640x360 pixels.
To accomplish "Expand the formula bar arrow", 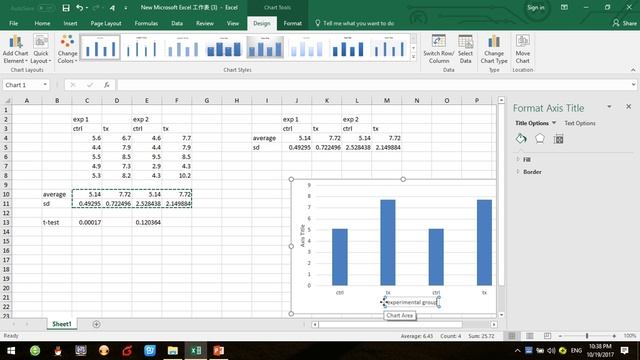I will coord(633,85).
